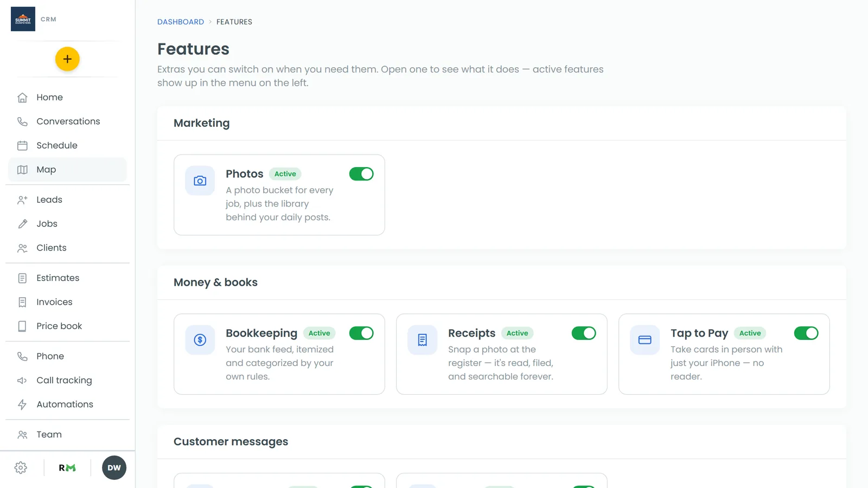Open the settings gear icon
This screenshot has height=488, width=868.
[21, 468]
